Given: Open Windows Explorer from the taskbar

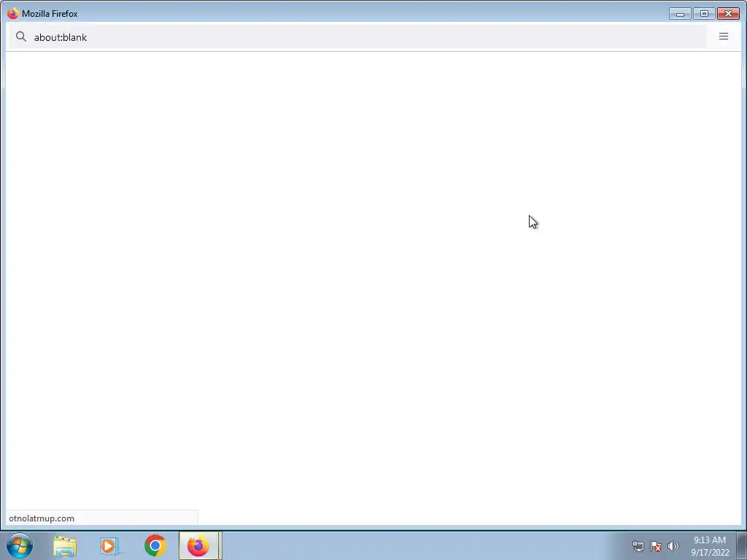Looking at the screenshot, I should pos(65,545).
